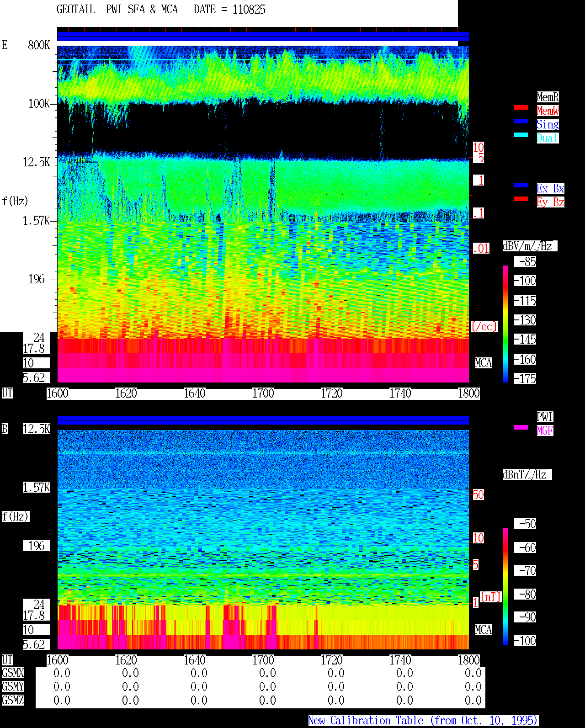Click the -130 color scale value
This screenshot has height=728, width=585.
pos(526,320)
